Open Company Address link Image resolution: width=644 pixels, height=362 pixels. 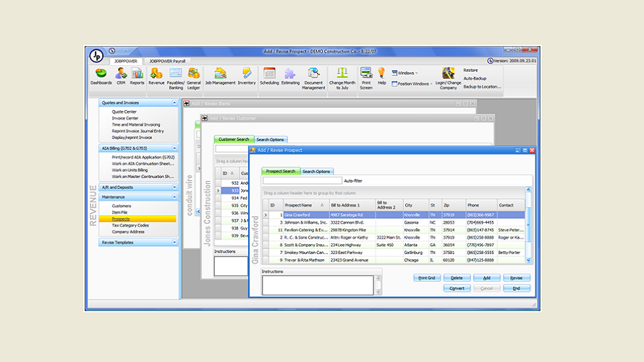(x=128, y=232)
